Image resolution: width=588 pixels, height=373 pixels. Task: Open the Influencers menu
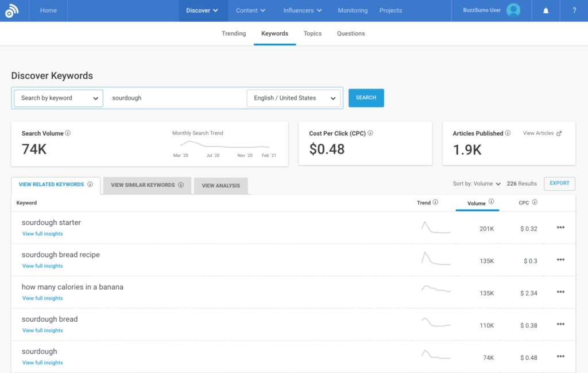click(x=302, y=10)
